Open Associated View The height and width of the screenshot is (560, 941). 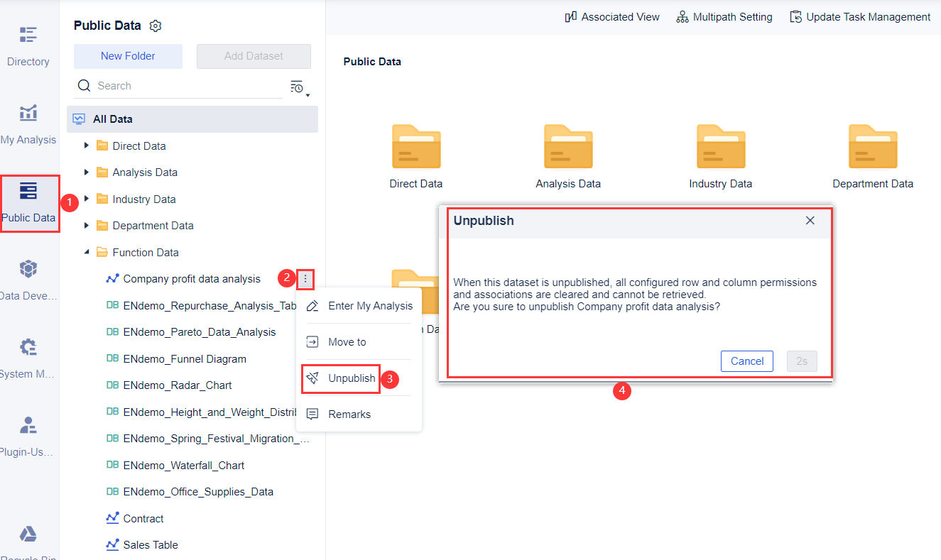click(611, 16)
